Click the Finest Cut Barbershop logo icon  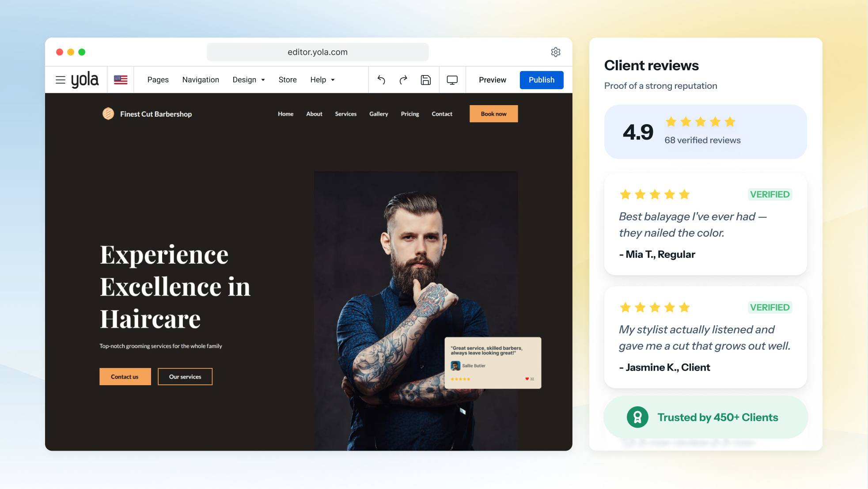tap(108, 114)
